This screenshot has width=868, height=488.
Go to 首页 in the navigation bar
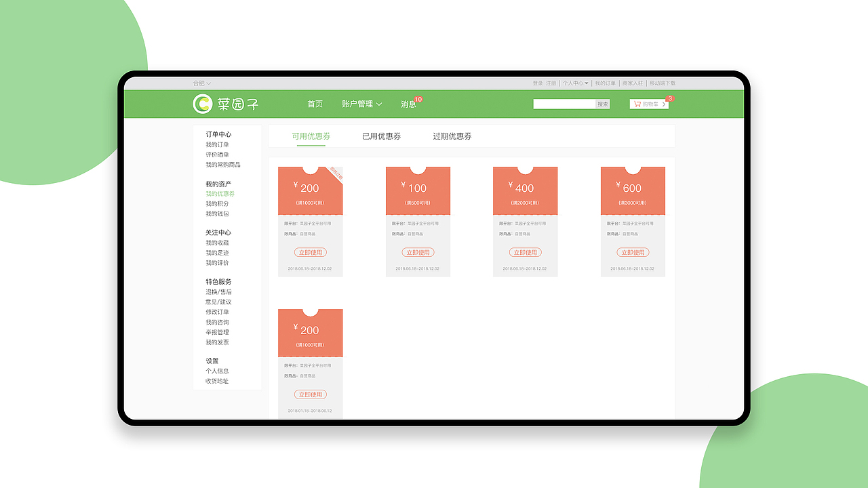pos(315,104)
